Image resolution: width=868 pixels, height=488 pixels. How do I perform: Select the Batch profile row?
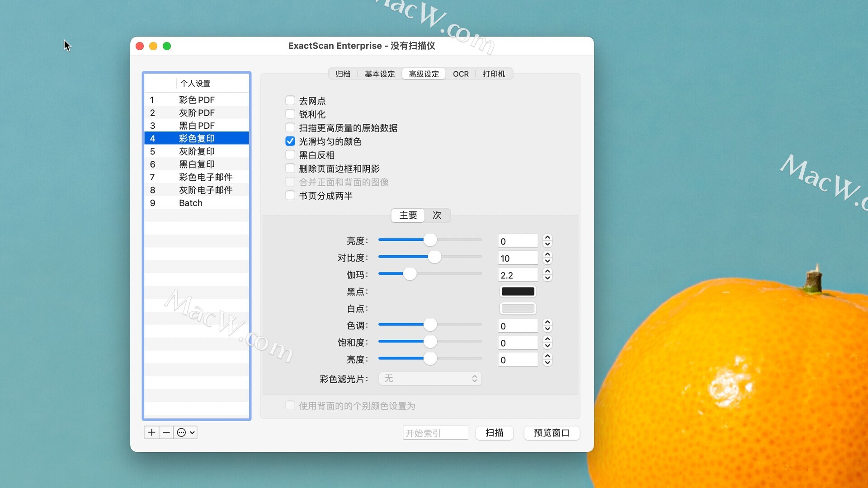pos(197,203)
